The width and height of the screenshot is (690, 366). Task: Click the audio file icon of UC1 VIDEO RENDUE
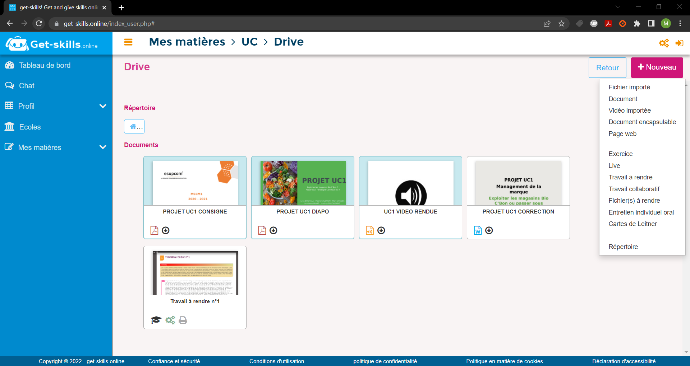[370, 230]
